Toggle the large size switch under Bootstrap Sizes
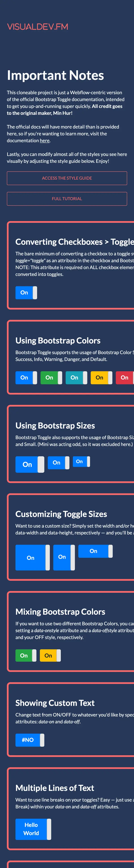 30,464
